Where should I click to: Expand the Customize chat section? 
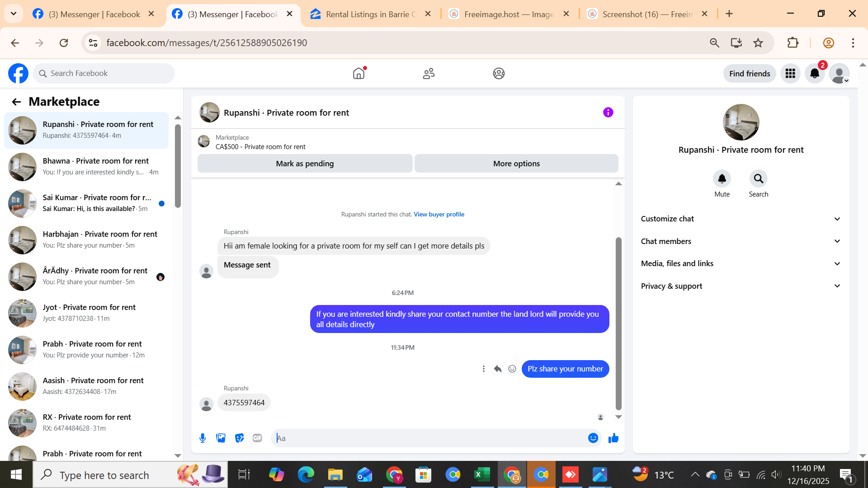[x=741, y=219]
